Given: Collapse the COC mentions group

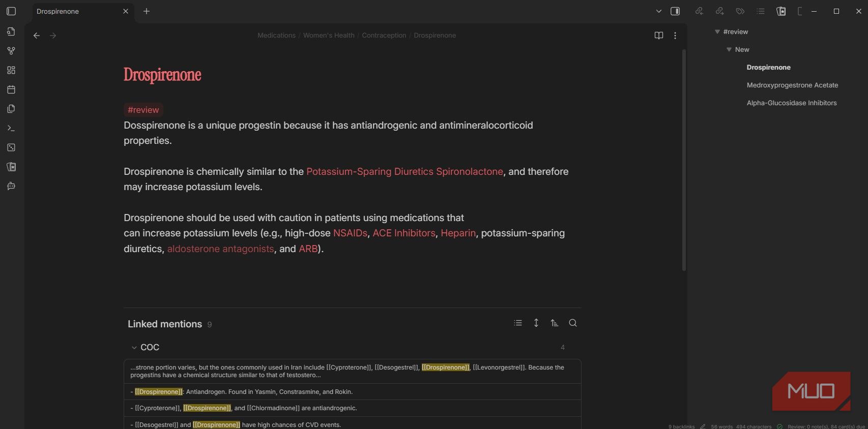Looking at the screenshot, I should (134, 348).
